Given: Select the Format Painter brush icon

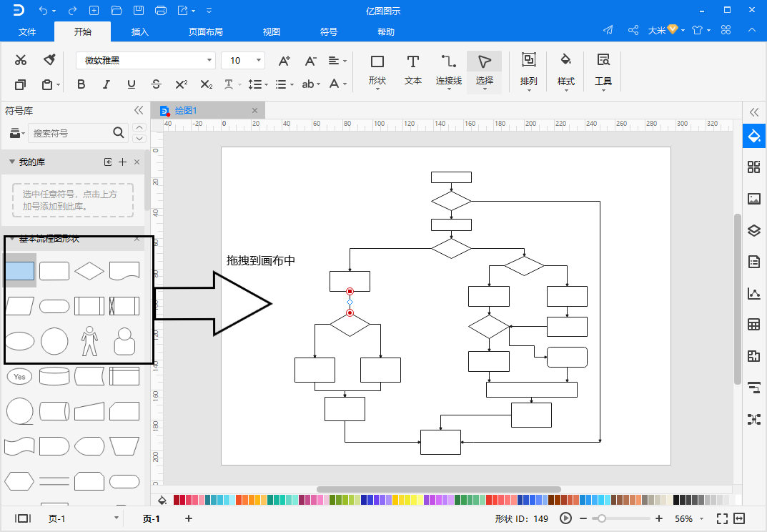Looking at the screenshot, I should [49, 60].
